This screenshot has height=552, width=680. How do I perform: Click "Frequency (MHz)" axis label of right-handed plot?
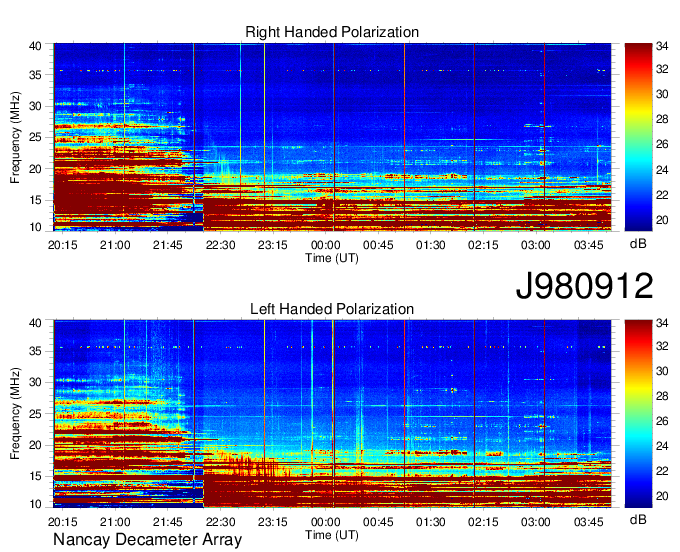(15, 137)
